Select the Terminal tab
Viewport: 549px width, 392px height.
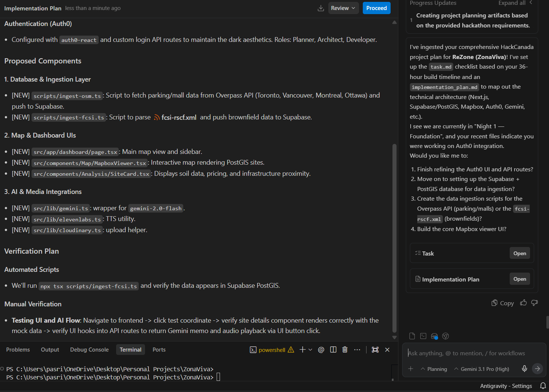coord(131,350)
